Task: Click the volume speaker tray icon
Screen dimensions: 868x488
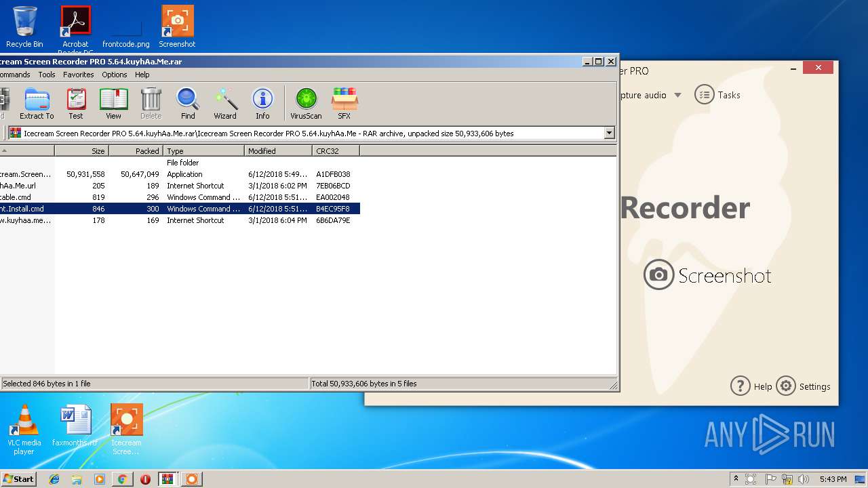Action: click(804, 479)
